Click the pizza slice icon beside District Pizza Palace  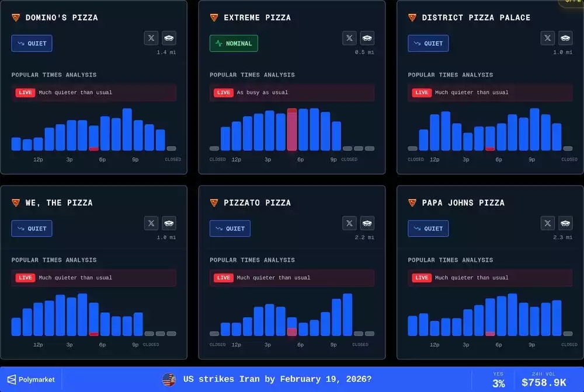[x=412, y=17]
